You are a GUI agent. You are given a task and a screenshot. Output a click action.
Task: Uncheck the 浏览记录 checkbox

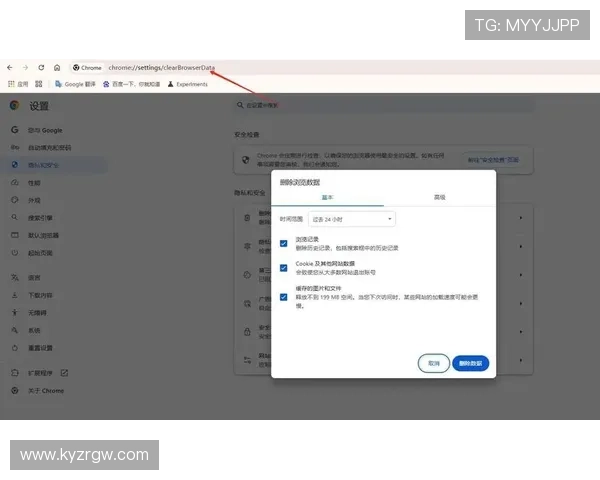tap(284, 243)
